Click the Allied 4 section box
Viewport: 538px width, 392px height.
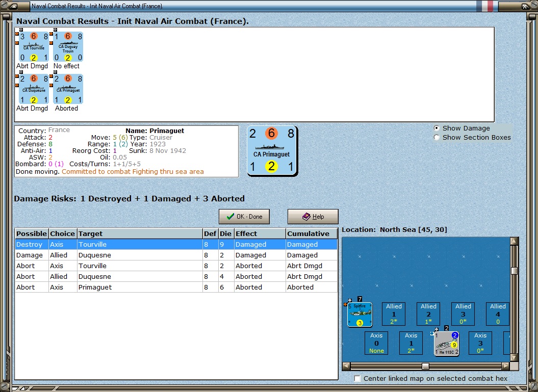click(x=498, y=314)
